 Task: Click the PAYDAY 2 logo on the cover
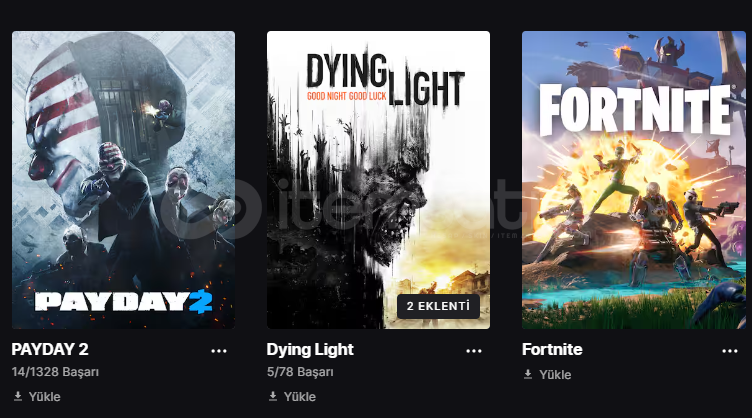(124, 302)
